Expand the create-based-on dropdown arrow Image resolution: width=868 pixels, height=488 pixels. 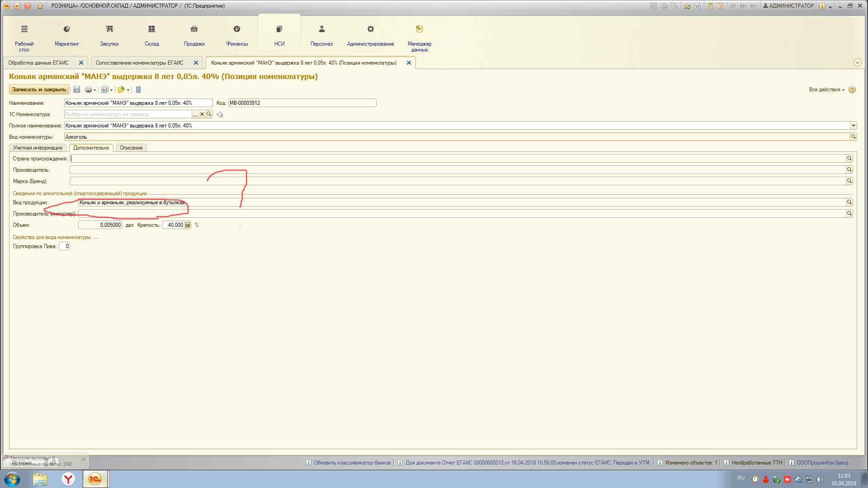[128, 90]
